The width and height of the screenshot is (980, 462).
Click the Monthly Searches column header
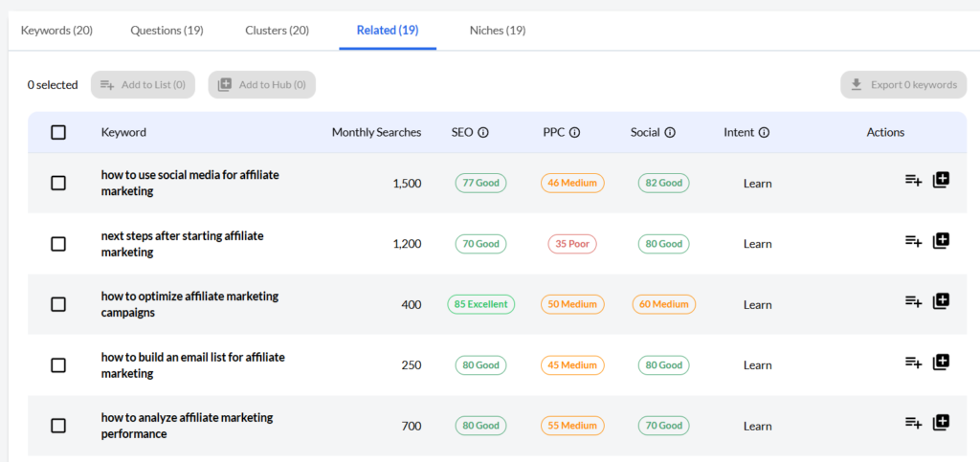(x=376, y=133)
